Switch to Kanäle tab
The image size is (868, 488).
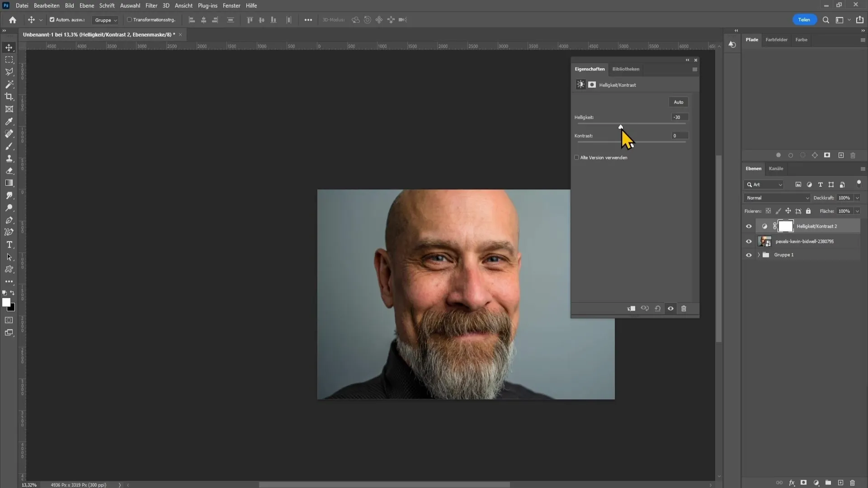coord(777,169)
